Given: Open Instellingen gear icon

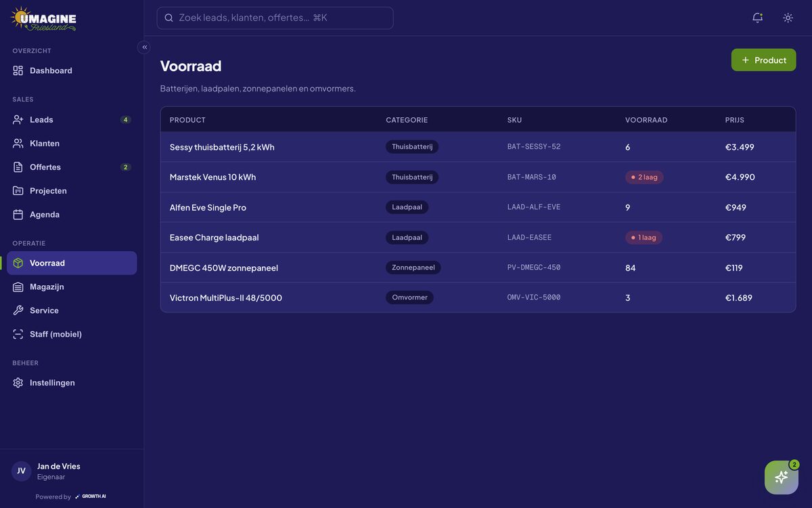Looking at the screenshot, I should (18, 383).
